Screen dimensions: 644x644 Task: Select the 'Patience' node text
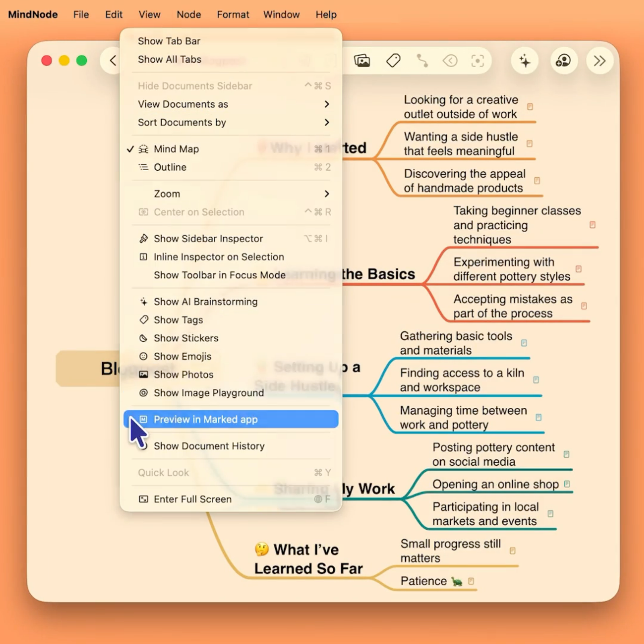tap(423, 581)
